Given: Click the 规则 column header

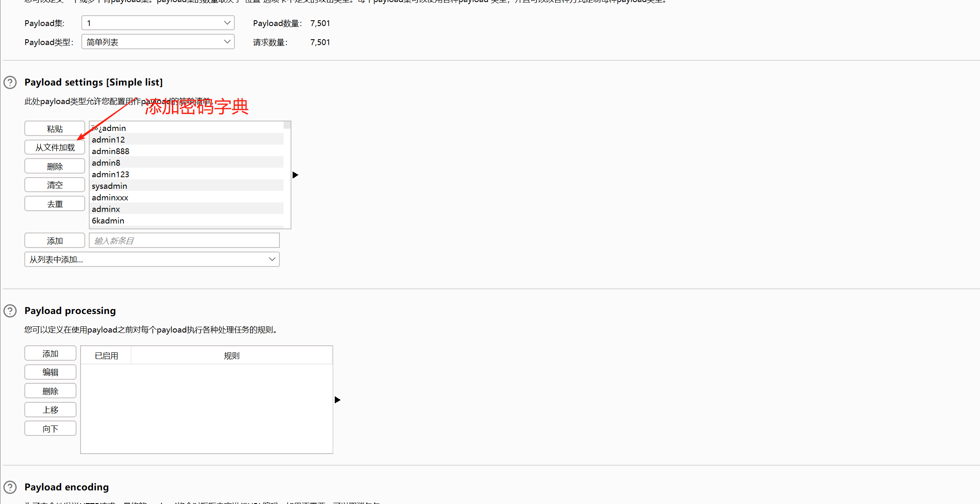Looking at the screenshot, I should [231, 356].
